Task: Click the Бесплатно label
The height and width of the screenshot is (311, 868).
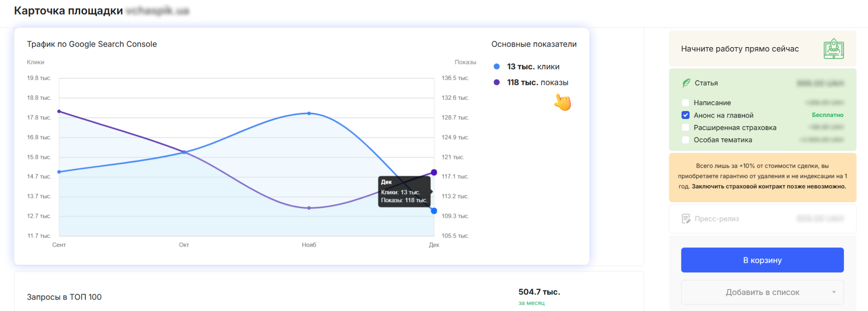Action: click(x=828, y=115)
